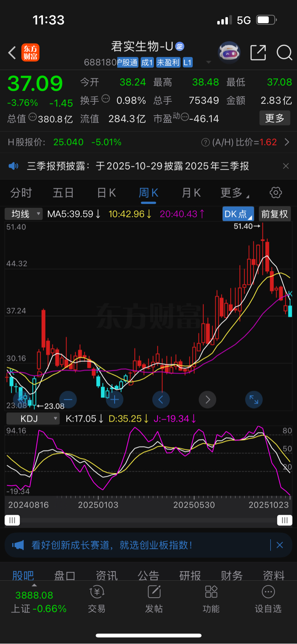The image size is (297, 644).
Task: Tap the 上证 3888.08 index readout
Action: 38,602
